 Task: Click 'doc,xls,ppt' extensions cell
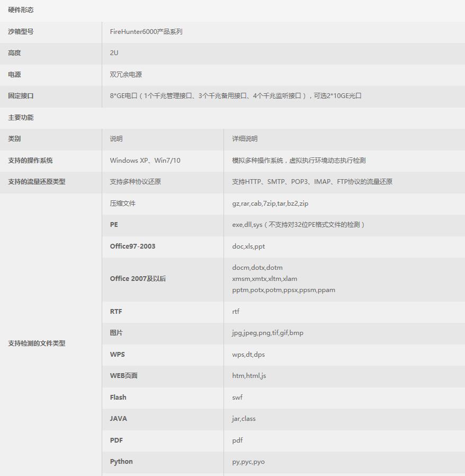[x=248, y=246]
